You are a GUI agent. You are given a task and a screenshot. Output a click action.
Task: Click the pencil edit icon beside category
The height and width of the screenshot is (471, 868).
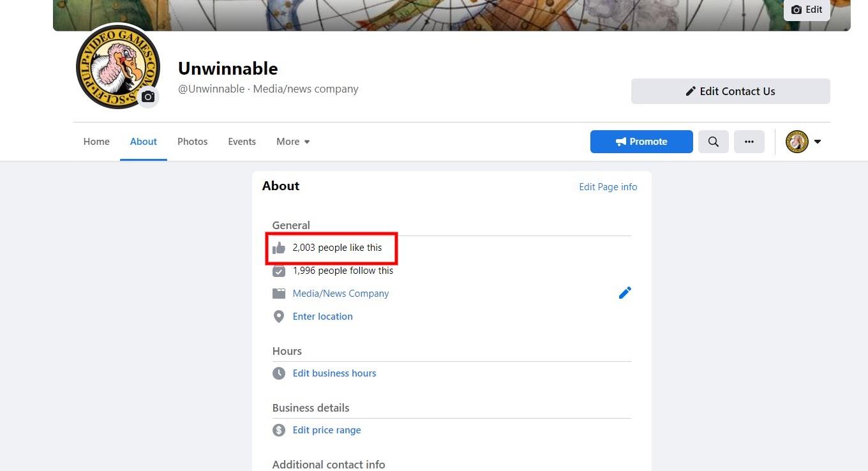[625, 293]
